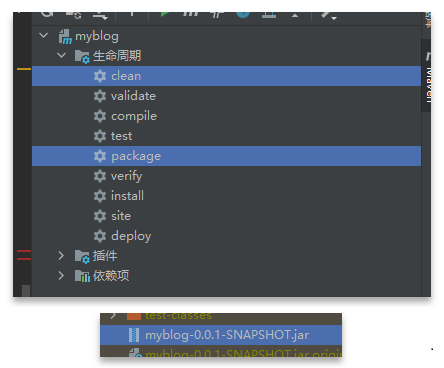Select the compile lifecycle goal

[226, 116]
